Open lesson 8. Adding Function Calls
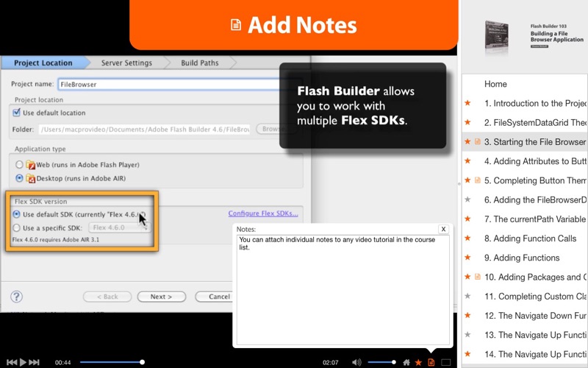The width and height of the screenshot is (588, 368). pyautogui.click(x=530, y=238)
